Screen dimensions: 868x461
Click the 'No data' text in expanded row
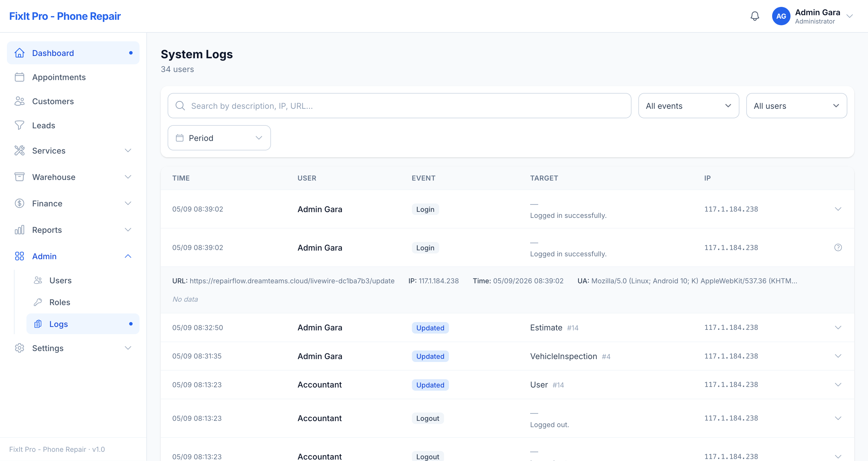coord(185,299)
